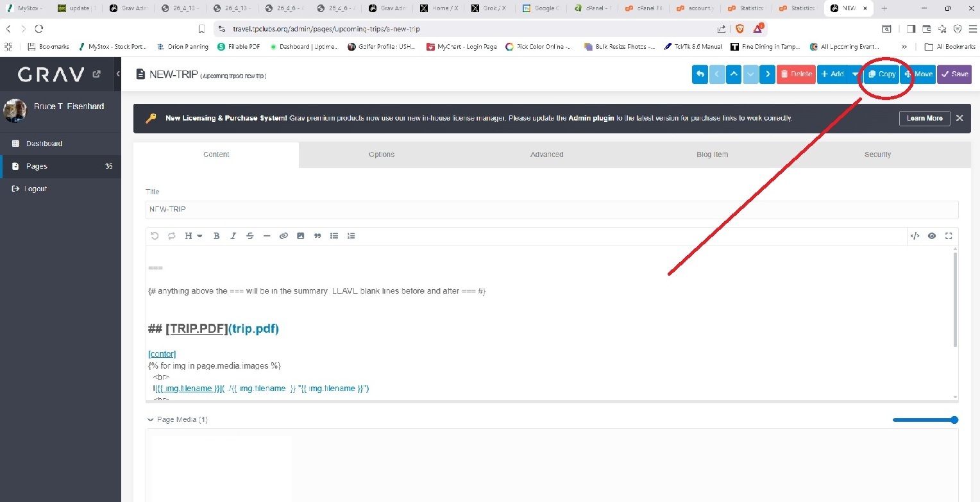Toggle the editor code view
Screen dimensions: 980x502
[x=915, y=236]
